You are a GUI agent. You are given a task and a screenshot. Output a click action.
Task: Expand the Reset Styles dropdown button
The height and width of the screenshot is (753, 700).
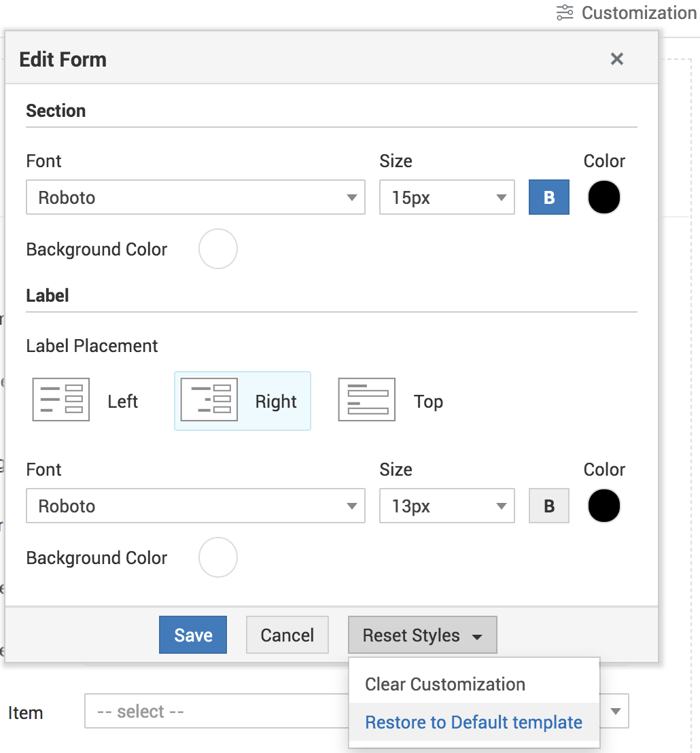(x=422, y=635)
